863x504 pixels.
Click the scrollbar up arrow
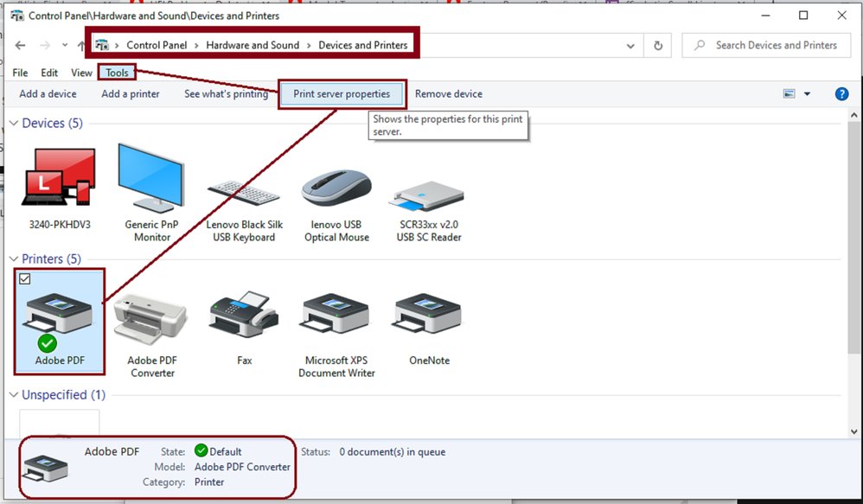(x=853, y=115)
